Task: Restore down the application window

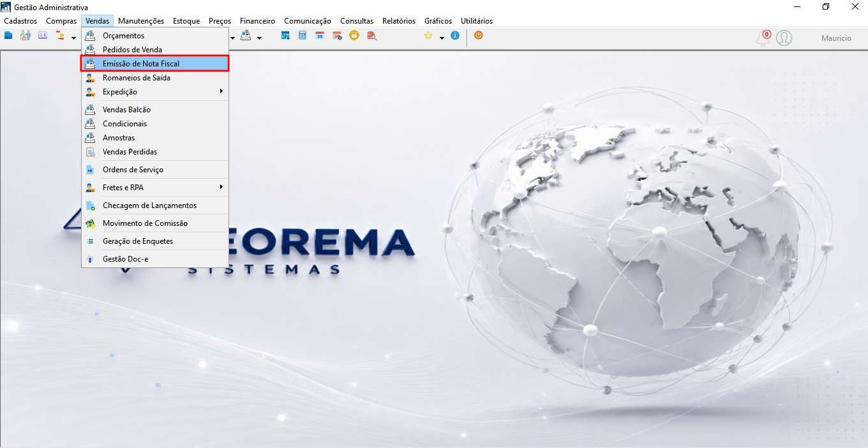Action: coord(826,6)
